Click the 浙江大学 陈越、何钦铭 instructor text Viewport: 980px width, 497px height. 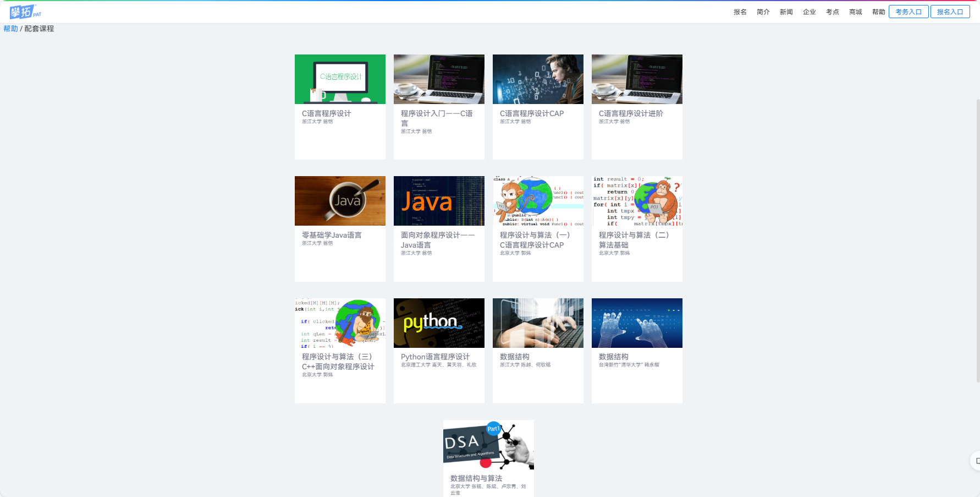pyautogui.click(x=525, y=365)
